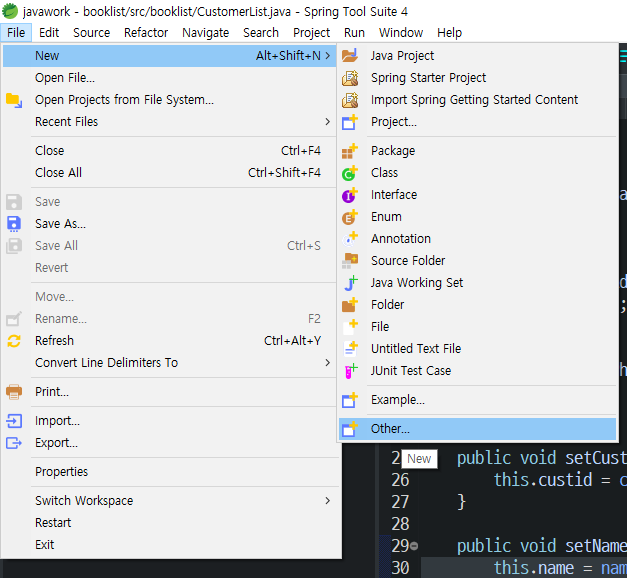This screenshot has height=578, width=627.
Task: Toggle the fold marker on line 29
Action: click(x=414, y=546)
